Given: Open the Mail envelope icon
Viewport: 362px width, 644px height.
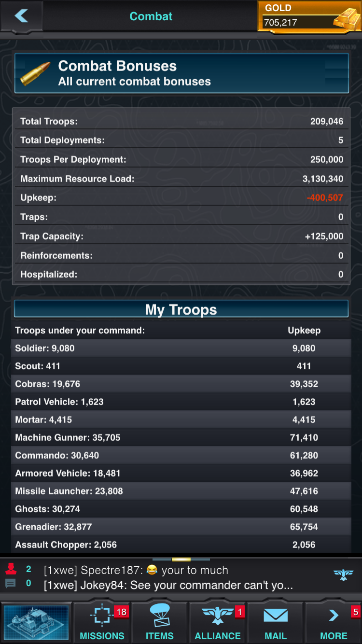Looking at the screenshot, I should [x=276, y=616].
